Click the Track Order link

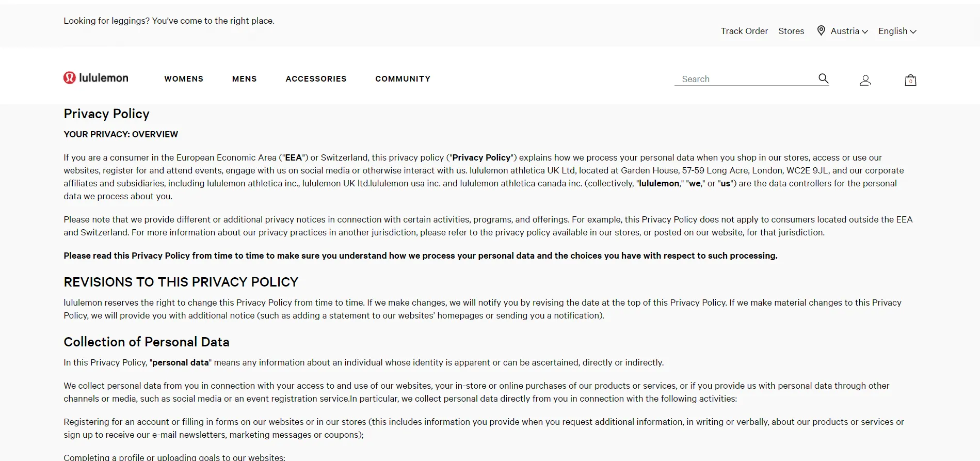click(744, 31)
